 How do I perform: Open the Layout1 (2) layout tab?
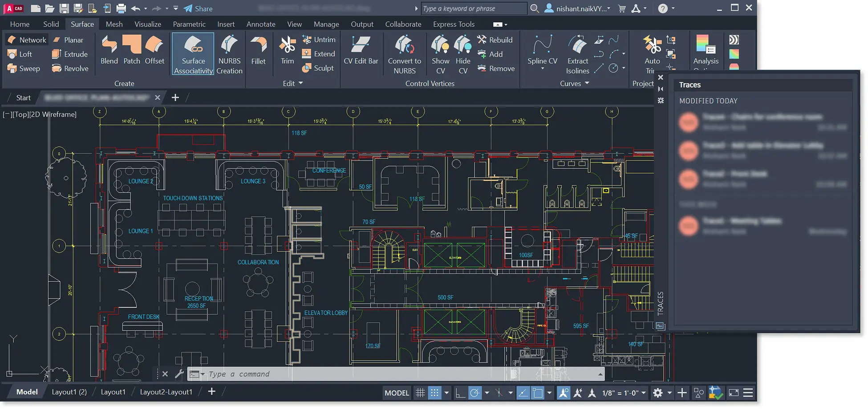tap(69, 392)
